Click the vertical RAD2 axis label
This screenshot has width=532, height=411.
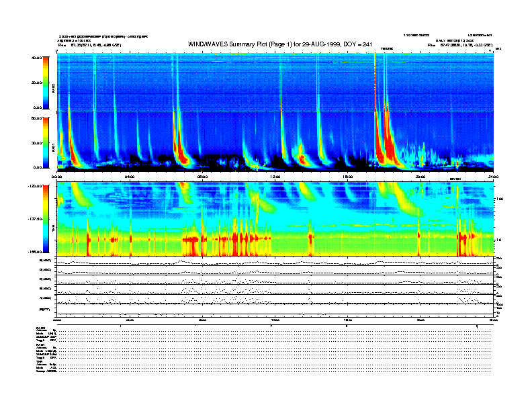pos(53,89)
